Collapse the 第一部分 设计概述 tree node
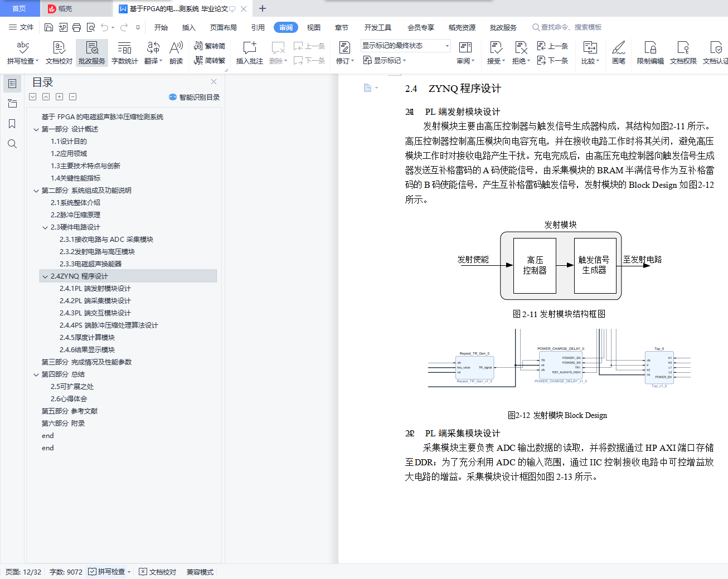The width and height of the screenshot is (728, 579). click(36, 129)
